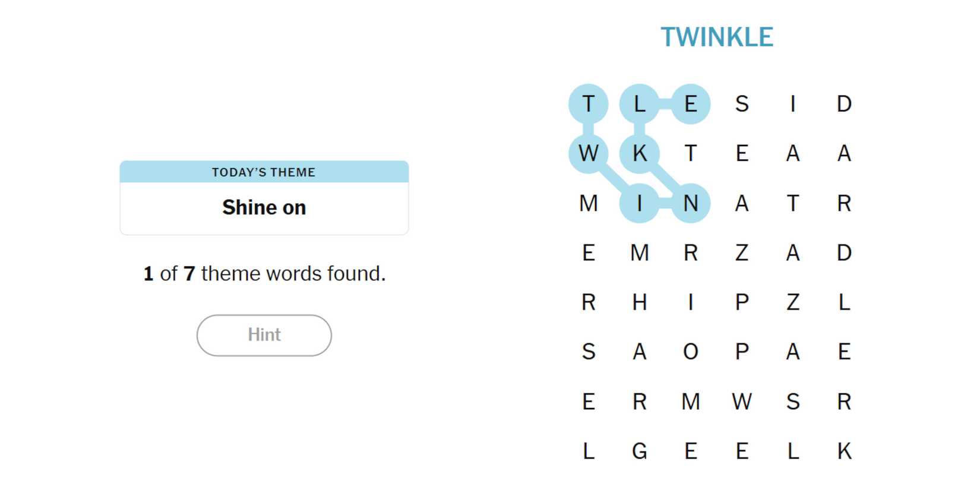Image resolution: width=980 pixels, height=490 pixels.
Task: Select the letter G tile
Action: tap(639, 451)
